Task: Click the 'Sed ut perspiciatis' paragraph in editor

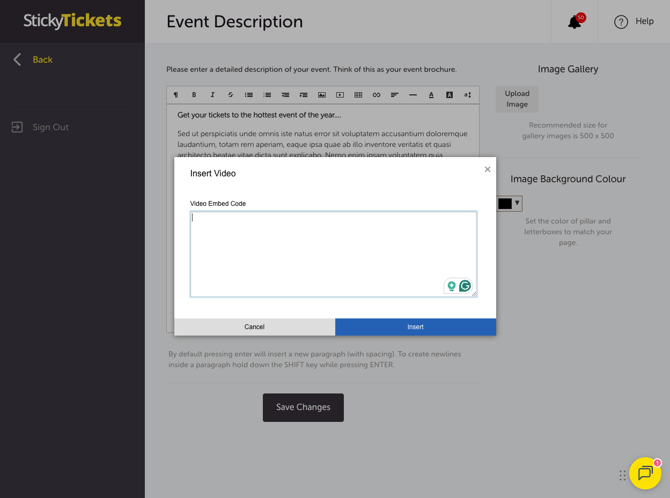Action: pos(322,144)
